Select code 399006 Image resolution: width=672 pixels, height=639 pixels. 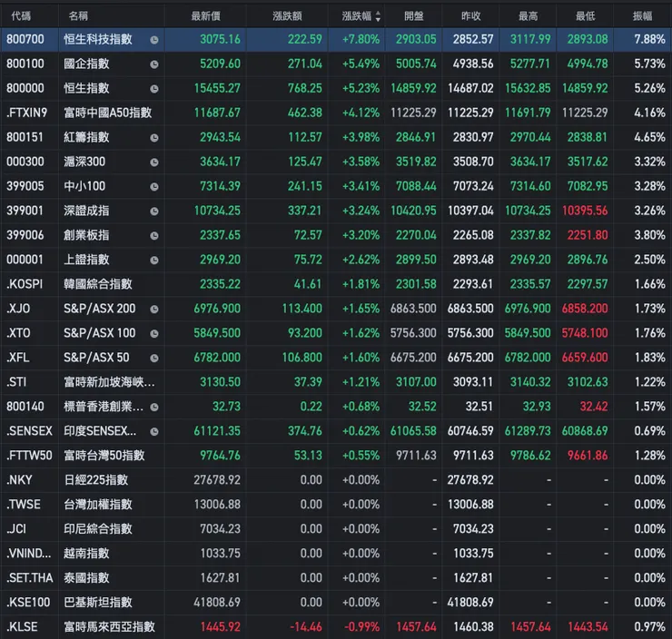(25, 235)
